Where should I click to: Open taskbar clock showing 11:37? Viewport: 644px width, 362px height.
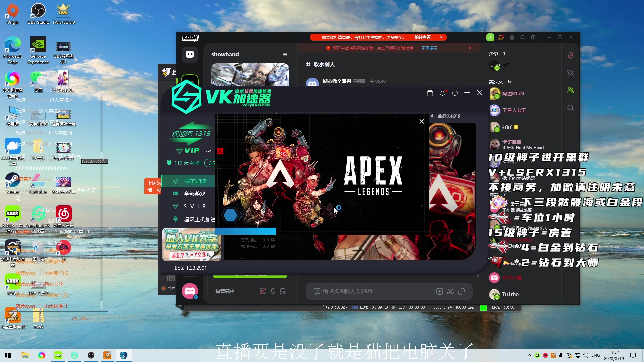(614, 355)
